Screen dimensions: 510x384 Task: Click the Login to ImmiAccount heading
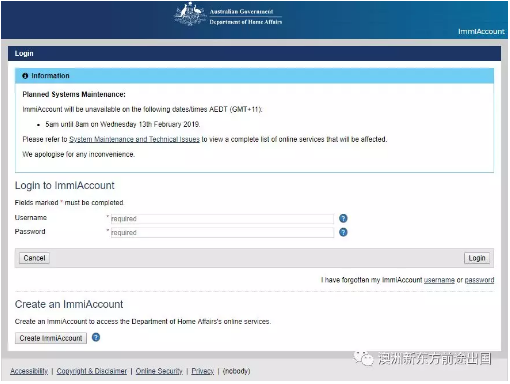[x=65, y=185]
